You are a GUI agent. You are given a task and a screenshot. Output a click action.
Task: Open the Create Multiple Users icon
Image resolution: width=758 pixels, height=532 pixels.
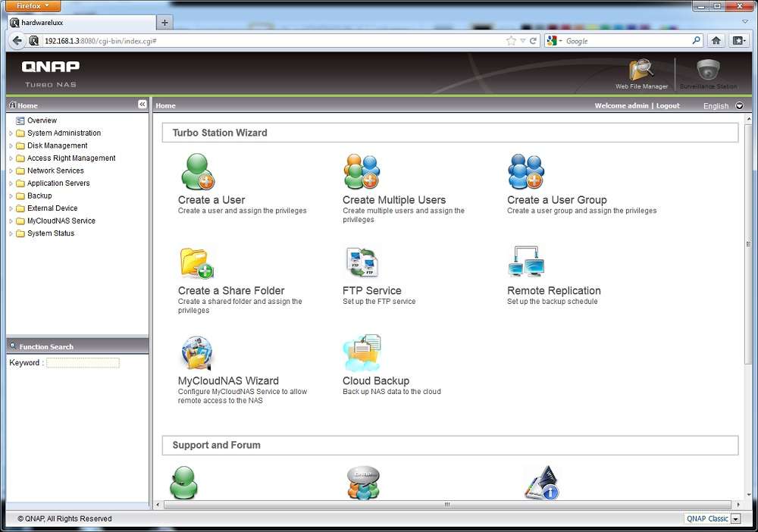pyautogui.click(x=362, y=171)
